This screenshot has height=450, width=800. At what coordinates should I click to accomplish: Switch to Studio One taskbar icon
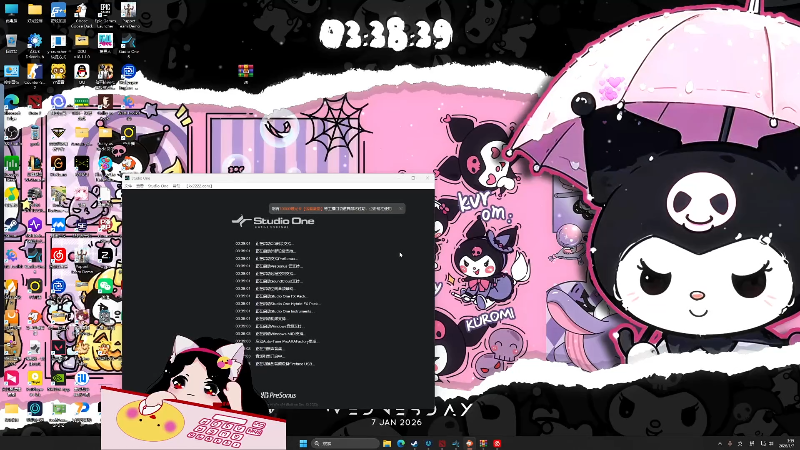point(456,443)
